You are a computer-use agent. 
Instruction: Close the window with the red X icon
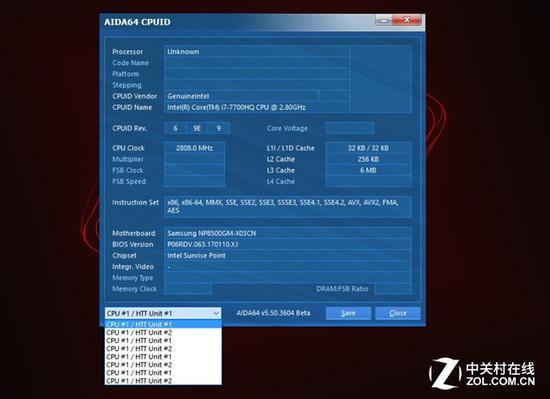pos(407,20)
